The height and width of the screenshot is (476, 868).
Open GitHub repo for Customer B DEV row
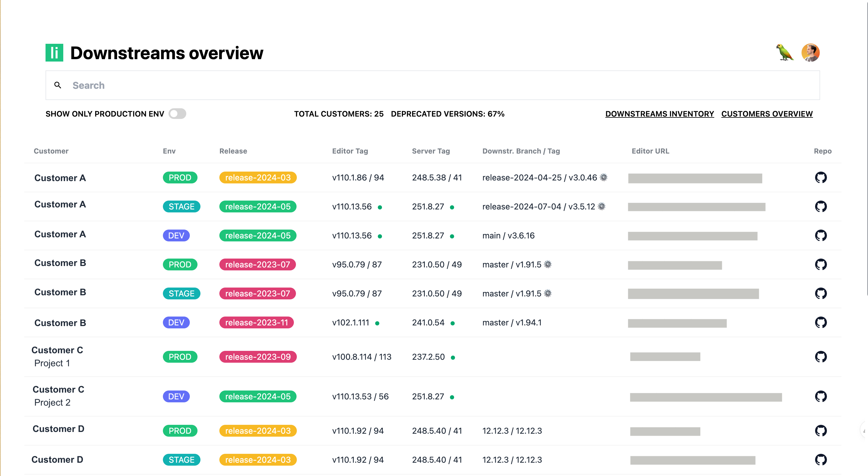tap(821, 322)
